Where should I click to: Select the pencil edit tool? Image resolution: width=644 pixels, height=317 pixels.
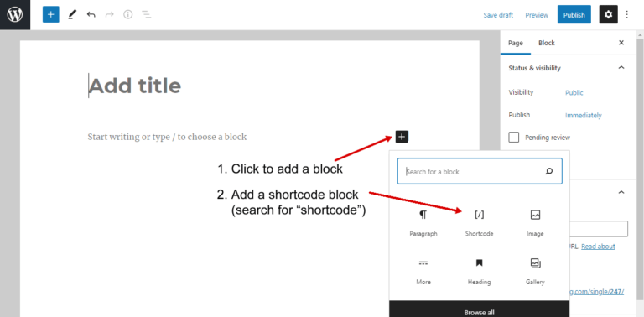pos(72,15)
